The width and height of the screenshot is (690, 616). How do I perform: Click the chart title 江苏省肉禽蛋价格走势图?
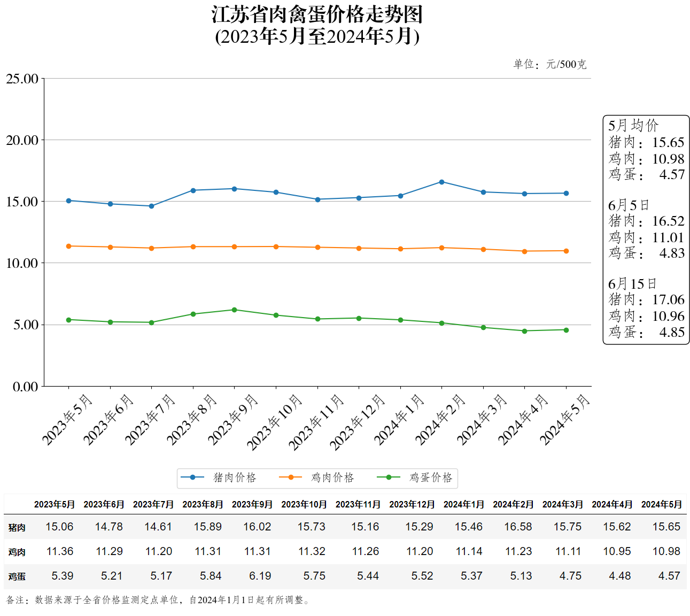(x=317, y=15)
